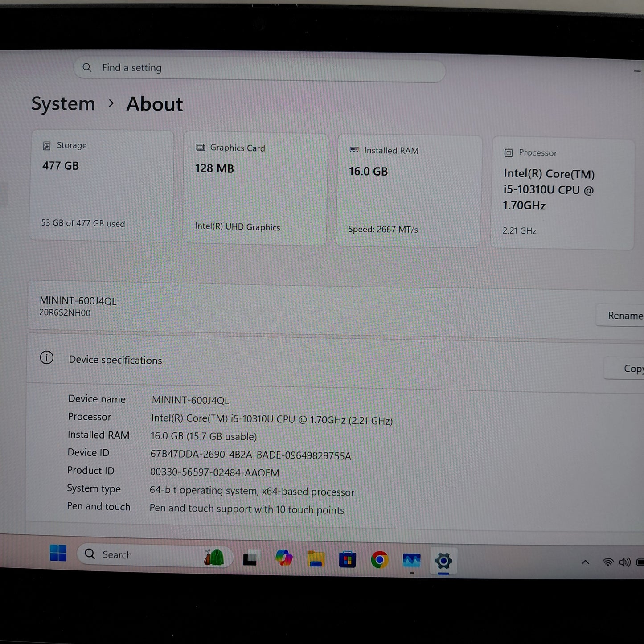The width and height of the screenshot is (644, 644).
Task: Expand hidden icons with the tray chevron
Action: (585, 562)
